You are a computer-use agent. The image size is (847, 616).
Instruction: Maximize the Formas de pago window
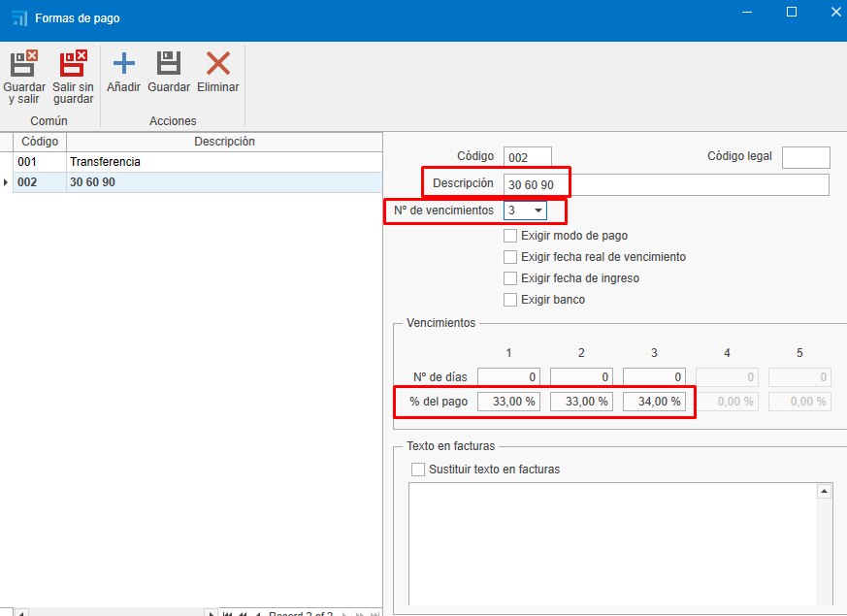[792, 12]
